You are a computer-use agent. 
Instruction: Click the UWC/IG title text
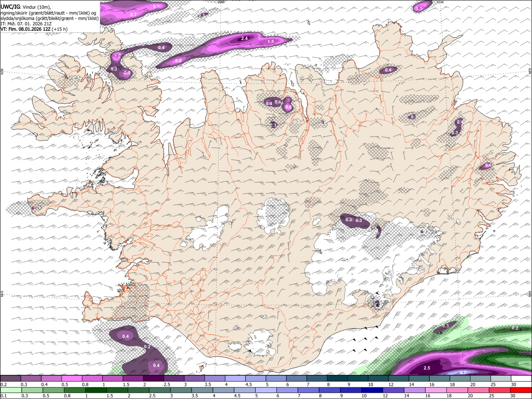pos(10,7)
